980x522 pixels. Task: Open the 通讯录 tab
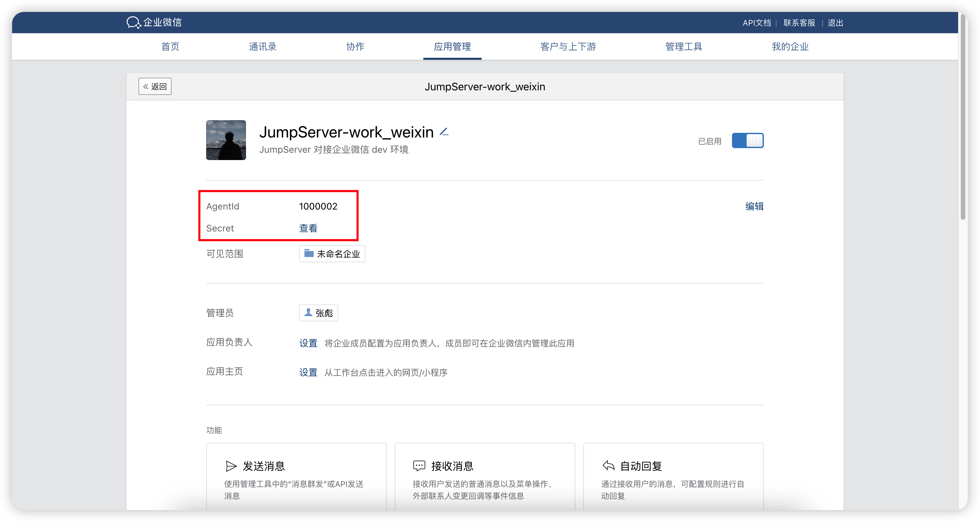pyautogui.click(x=263, y=46)
